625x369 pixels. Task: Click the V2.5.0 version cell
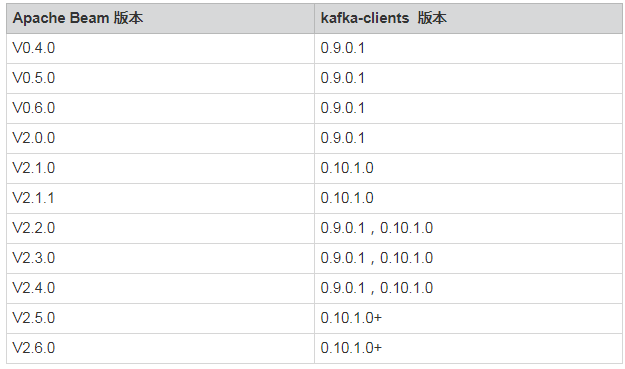(x=160, y=318)
